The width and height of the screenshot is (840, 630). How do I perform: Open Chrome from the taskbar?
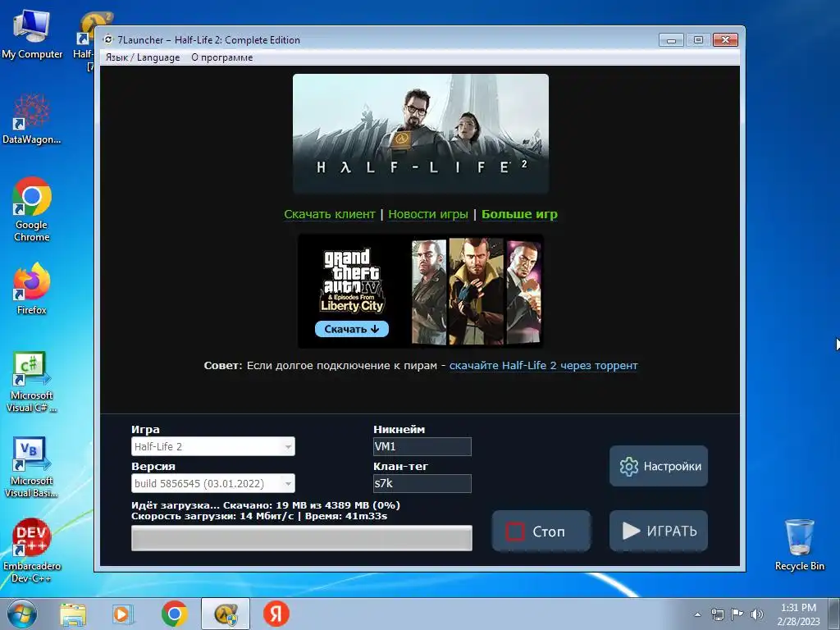pyautogui.click(x=174, y=614)
